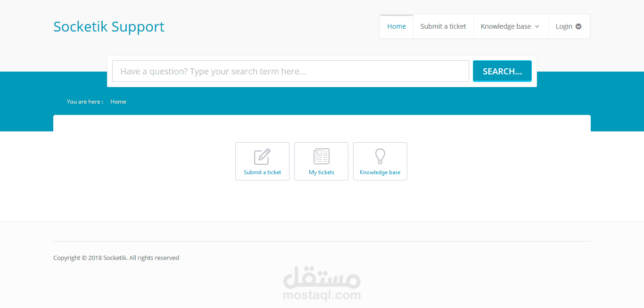Open Submit a ticket in top navigation
Image resolution: width=644 pixels, height=308 pixels.
tap(443, 26)
